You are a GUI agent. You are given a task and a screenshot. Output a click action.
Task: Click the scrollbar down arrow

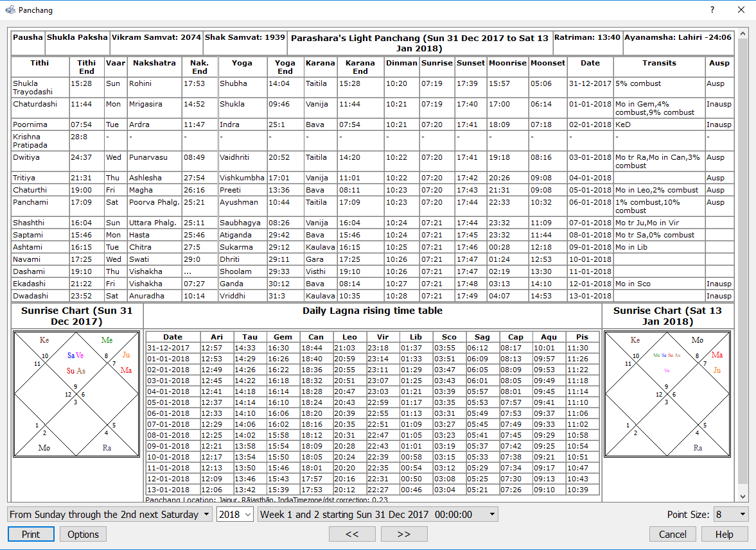coord(743,497)
